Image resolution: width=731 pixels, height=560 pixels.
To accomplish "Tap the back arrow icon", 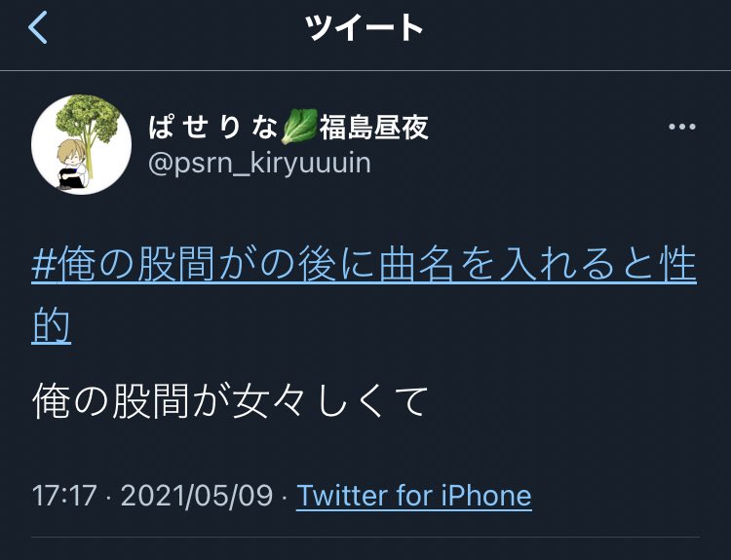I will [x=38, y=27].
